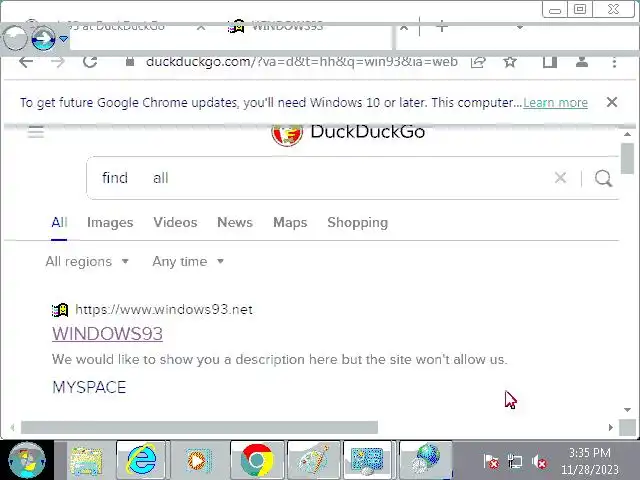Click the vertical scrollbar thumb
Image resolution: width=640 pixels, height=480 pixels.
tap(627, 158)
